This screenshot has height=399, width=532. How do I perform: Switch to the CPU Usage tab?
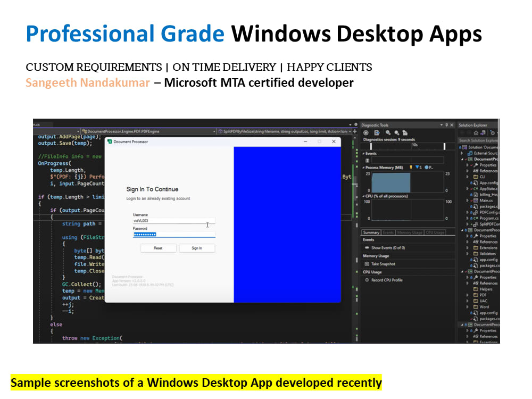(x=435, y=232)
